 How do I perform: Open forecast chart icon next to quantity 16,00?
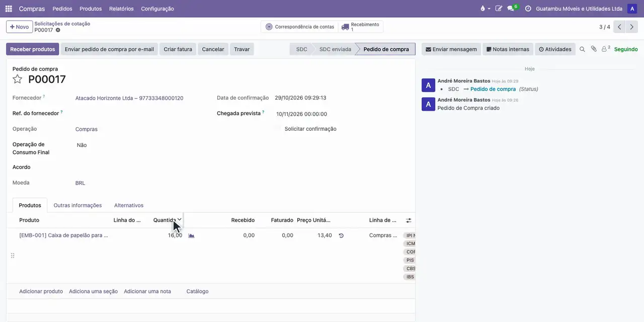[x=191, y=235]
